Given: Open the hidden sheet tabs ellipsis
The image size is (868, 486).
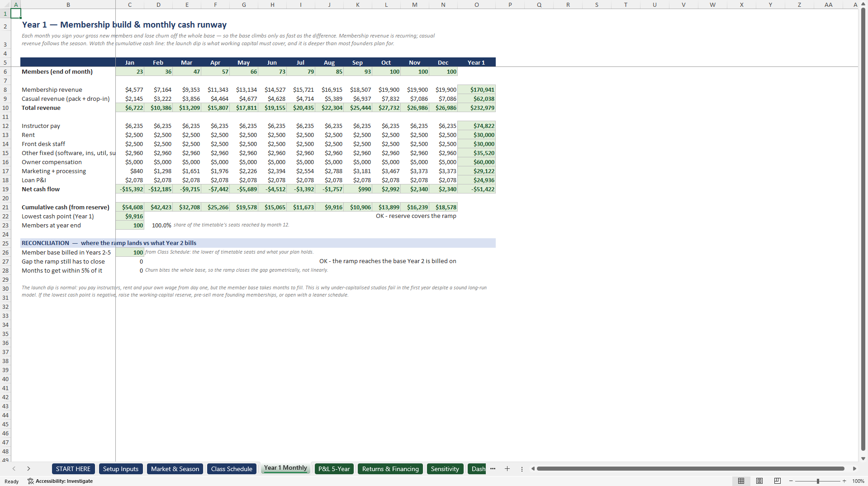Looking at the screenshot, I should pos(493,469).
